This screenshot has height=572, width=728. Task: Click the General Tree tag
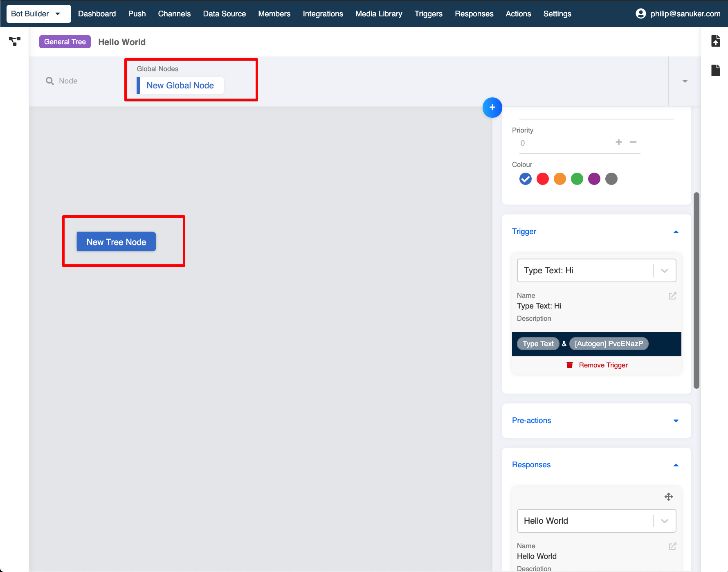pyautogui.click(x=65, y=42)
